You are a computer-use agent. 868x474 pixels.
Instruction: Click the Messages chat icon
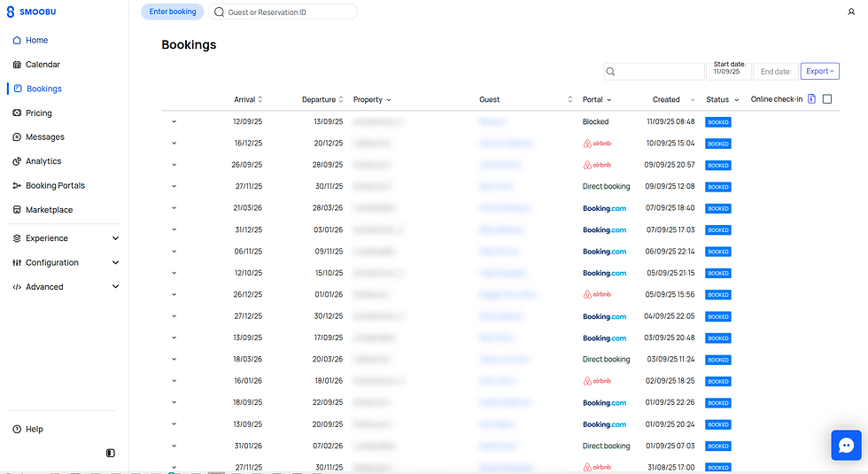[x=17, y=136]
